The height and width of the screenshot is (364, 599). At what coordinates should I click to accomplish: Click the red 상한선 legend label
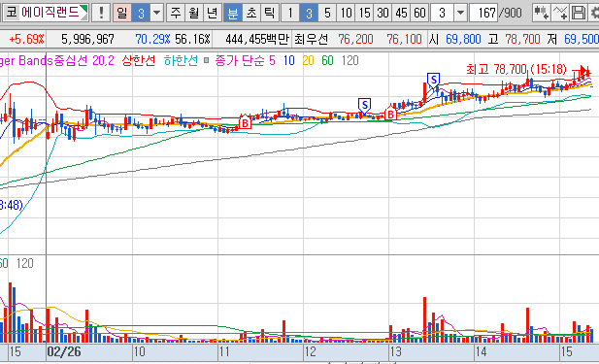tap(139, 60)
